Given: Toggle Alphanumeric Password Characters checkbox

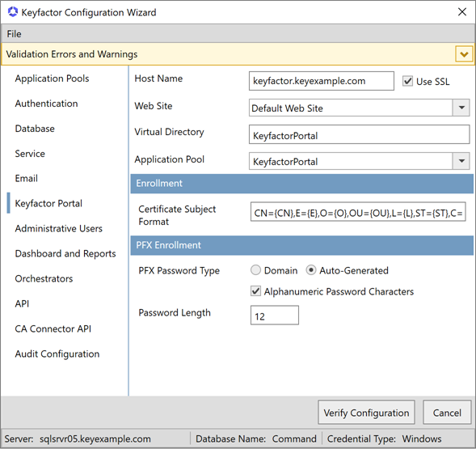Looking at the screenshot, I should [255, 291].
